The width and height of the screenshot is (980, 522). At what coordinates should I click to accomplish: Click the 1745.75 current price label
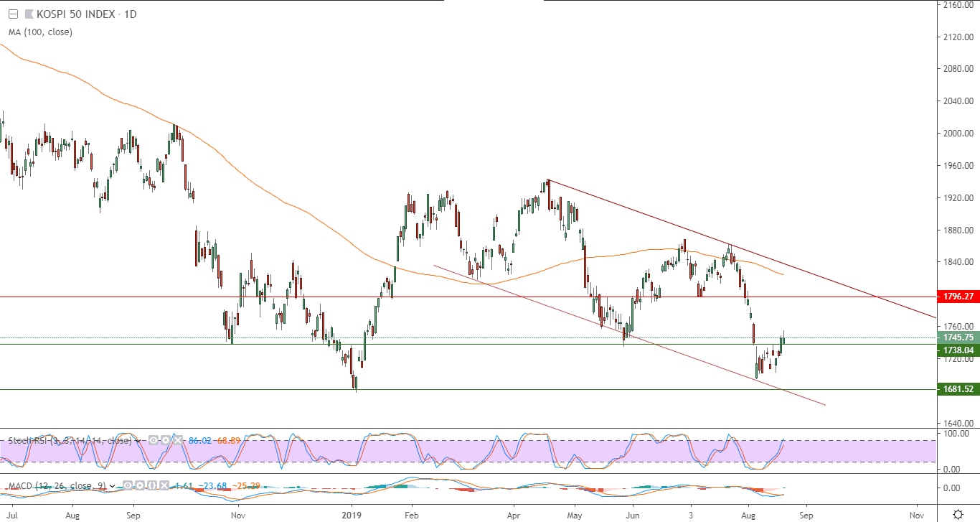coord(958,337)
